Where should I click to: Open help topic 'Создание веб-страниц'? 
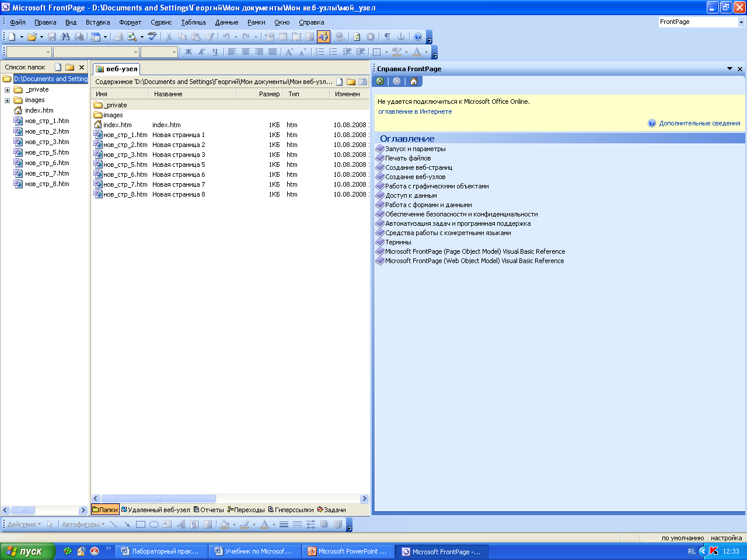click(x=418, y=167)
